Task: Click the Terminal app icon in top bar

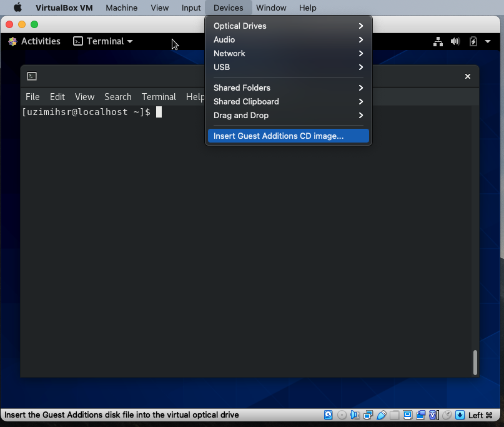Action: (78, 41)
